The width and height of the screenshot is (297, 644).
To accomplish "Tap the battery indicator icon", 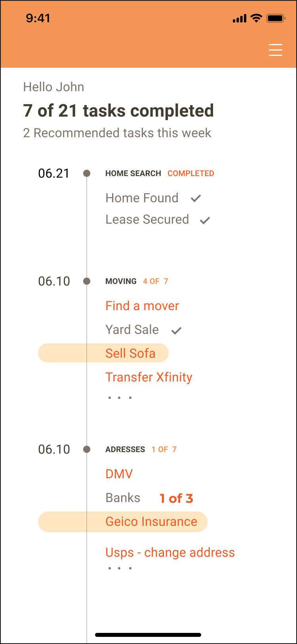I will (x=275, y=18).
